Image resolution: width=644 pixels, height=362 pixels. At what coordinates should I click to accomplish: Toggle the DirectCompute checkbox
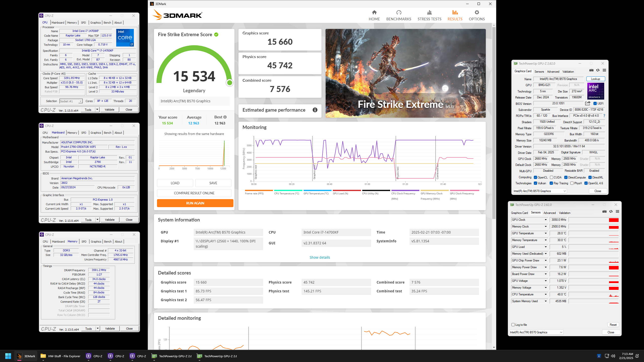coord(566,177)
